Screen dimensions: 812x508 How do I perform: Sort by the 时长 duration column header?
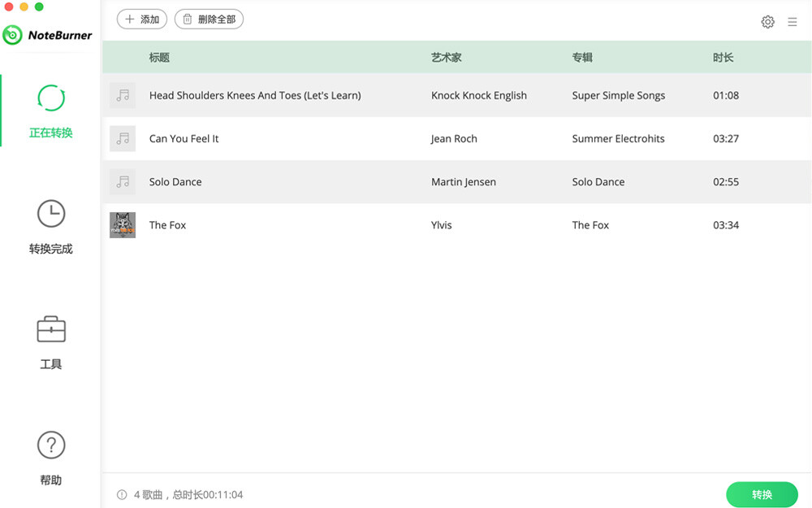(x=723, y=58)
